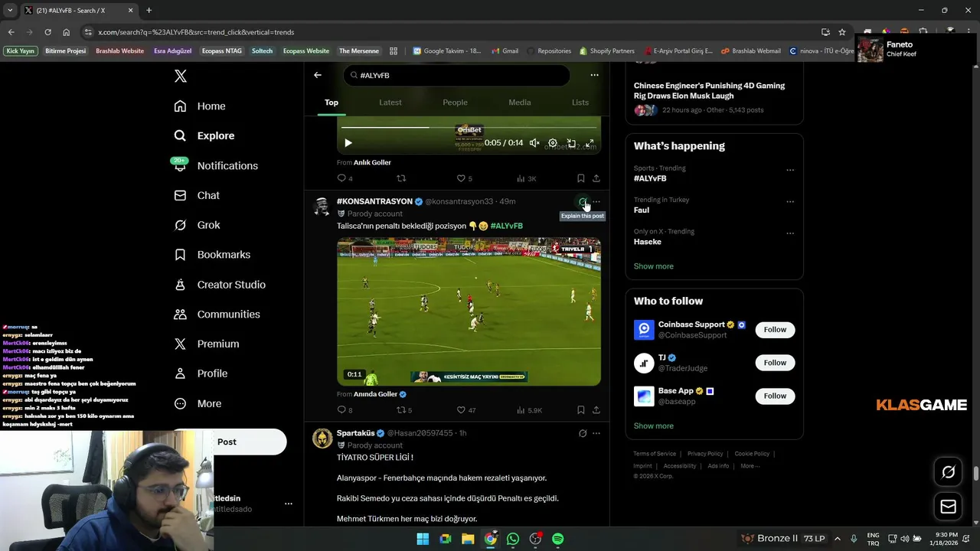
Task: Open Communities in sidebar
Action: click(217, 315)
